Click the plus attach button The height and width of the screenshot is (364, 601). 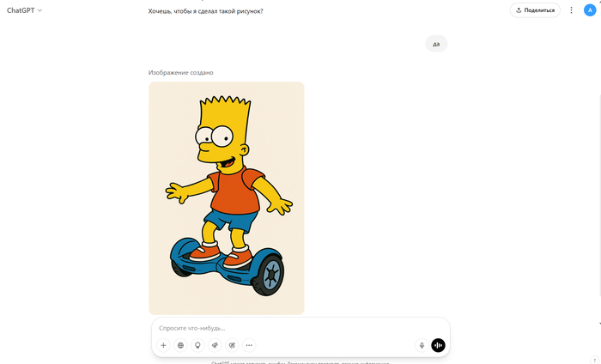(x=164, y=345)
